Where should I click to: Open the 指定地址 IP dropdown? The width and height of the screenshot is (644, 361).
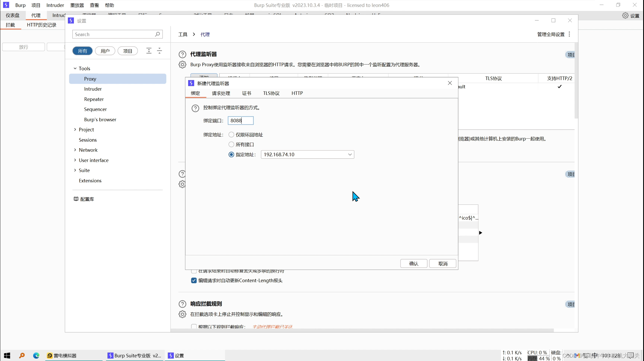pyautogui.click(x=349, y=154)
